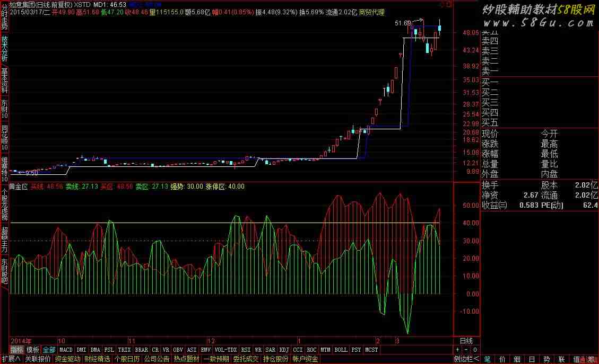Viewport: 599px width, 364px height.
Task: Apply the WR indicator
Action: click(x=258, y=350)
